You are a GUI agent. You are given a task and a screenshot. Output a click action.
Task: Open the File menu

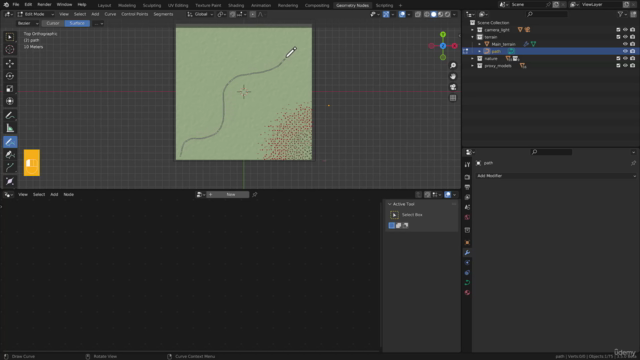16,4
